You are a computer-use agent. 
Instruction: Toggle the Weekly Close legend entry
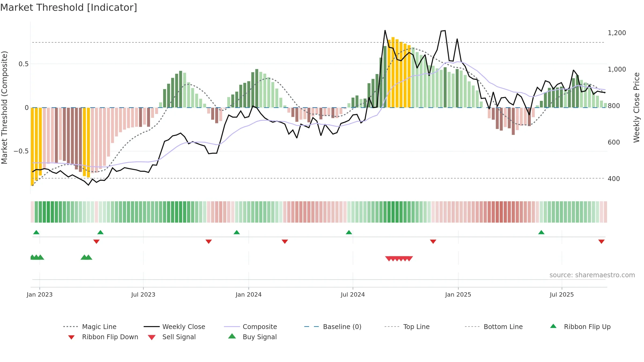coord(174,327)
